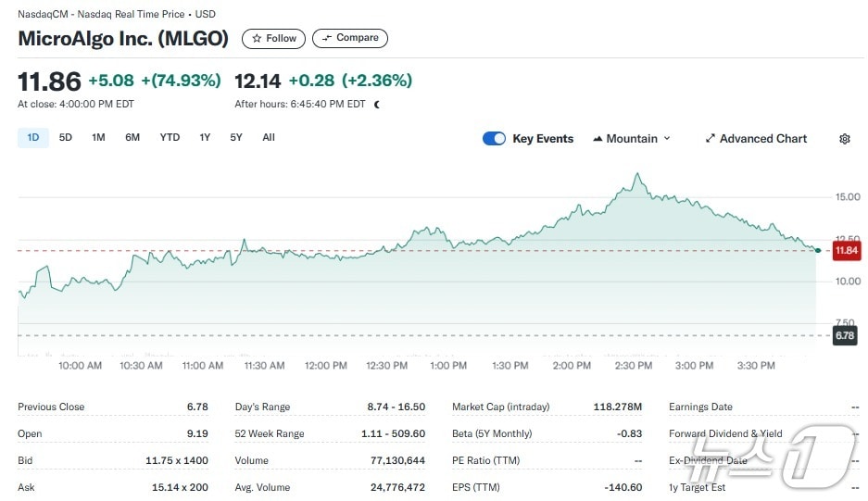This screenshot has width=868, height=501.
Task: Click the after-hours moon icon
Action: (x=377, y=105)
